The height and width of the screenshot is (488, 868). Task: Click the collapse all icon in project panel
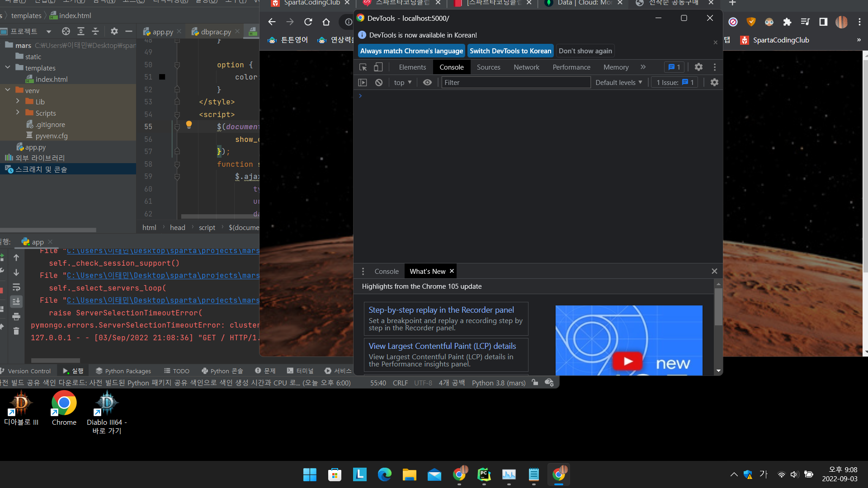pos(95,31)
